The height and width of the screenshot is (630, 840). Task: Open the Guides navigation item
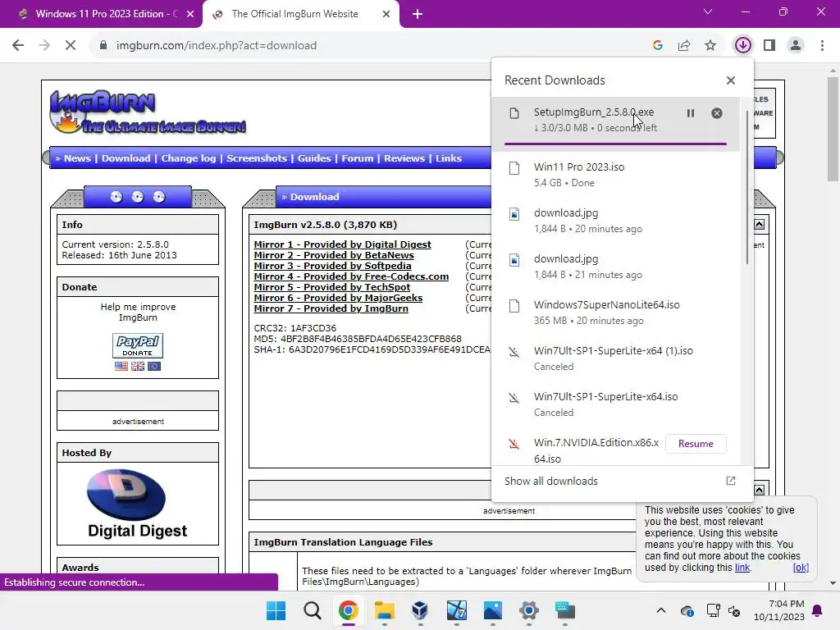click(x=314, y=158)
